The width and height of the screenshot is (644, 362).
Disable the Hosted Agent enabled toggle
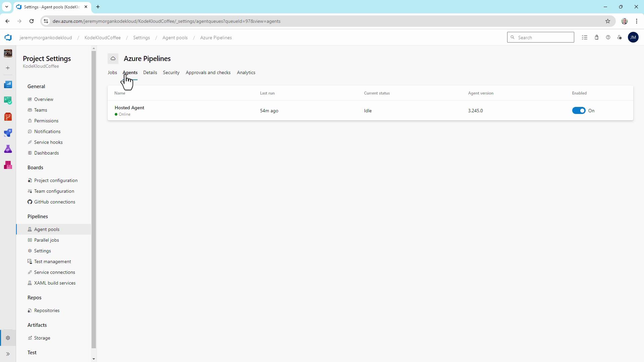[x=579, y=111]
